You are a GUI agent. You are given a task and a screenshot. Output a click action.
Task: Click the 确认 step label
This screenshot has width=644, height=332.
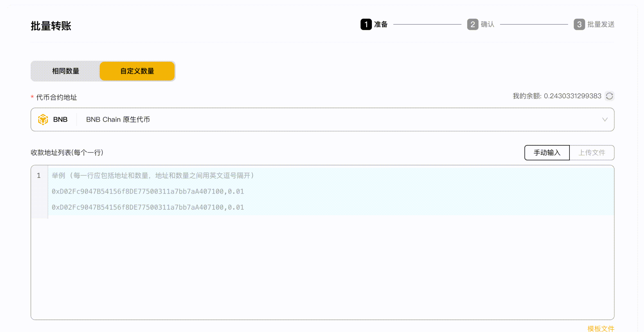tap(487, 24)
